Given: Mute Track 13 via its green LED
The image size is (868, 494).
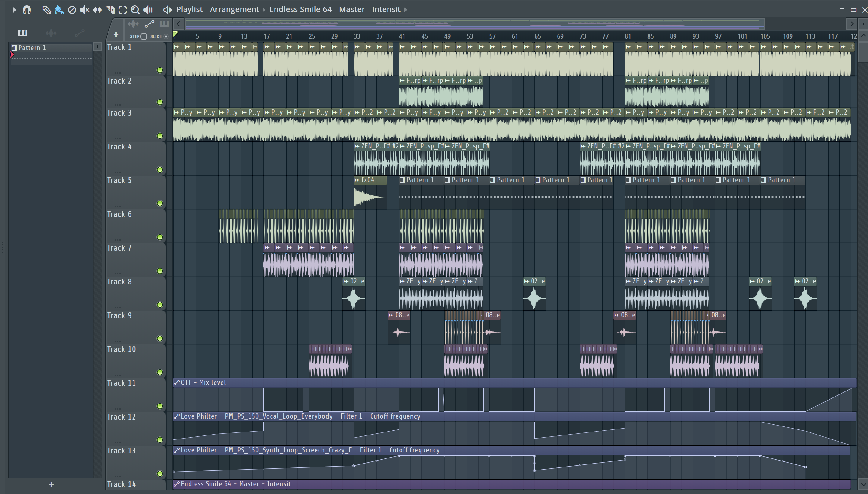Looking at the screenshot, I should coord(160,473).
